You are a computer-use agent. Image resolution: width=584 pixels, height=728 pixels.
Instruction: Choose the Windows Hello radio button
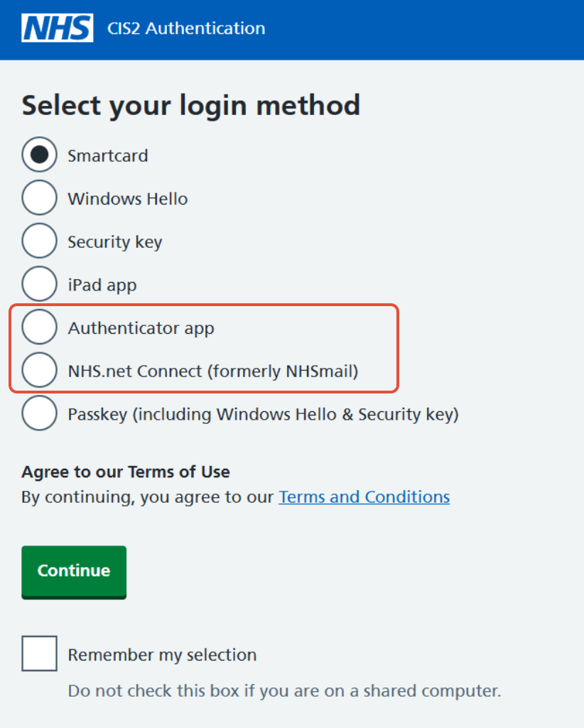(39, 198)
